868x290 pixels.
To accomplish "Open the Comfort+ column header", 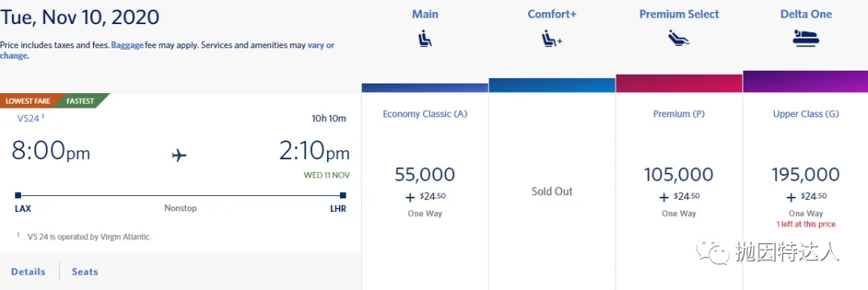I will pyautogui.click(x=552, y=14).
